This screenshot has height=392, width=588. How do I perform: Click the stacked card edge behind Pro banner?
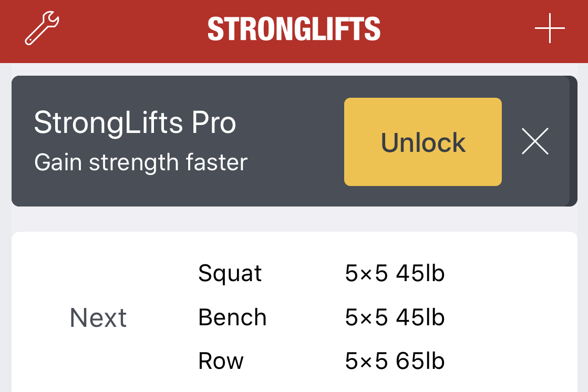[574, 141]
